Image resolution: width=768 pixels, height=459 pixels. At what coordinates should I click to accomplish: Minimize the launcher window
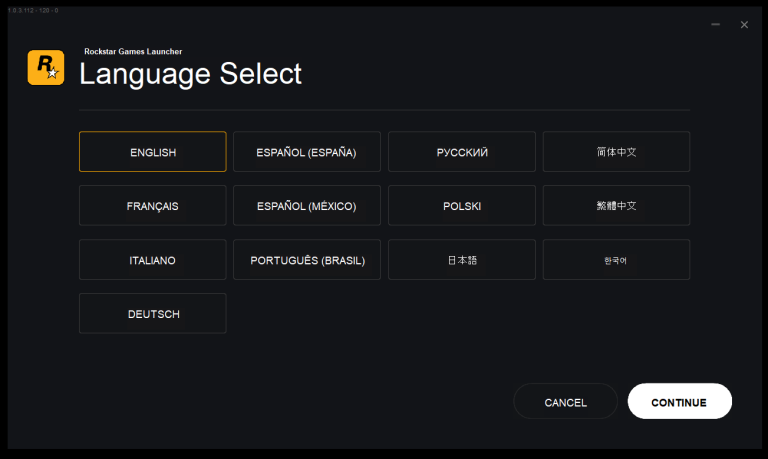pos(715,24)
